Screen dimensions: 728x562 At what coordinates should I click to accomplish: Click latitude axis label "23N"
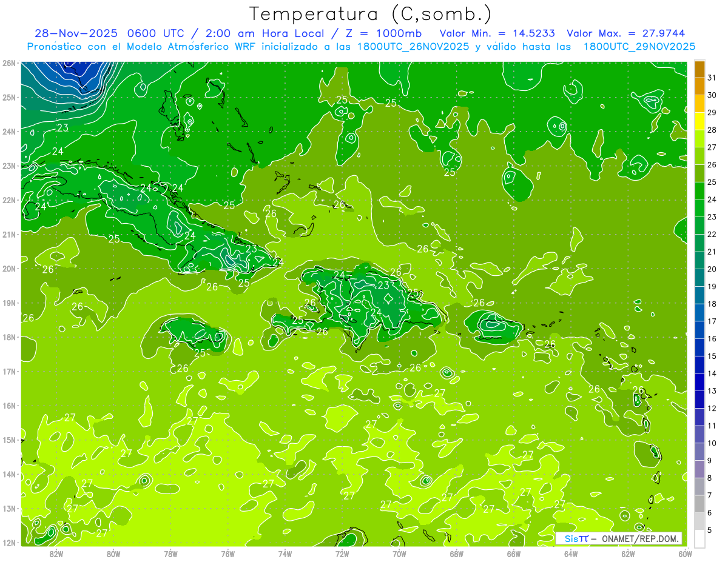[x=9, y=166]
